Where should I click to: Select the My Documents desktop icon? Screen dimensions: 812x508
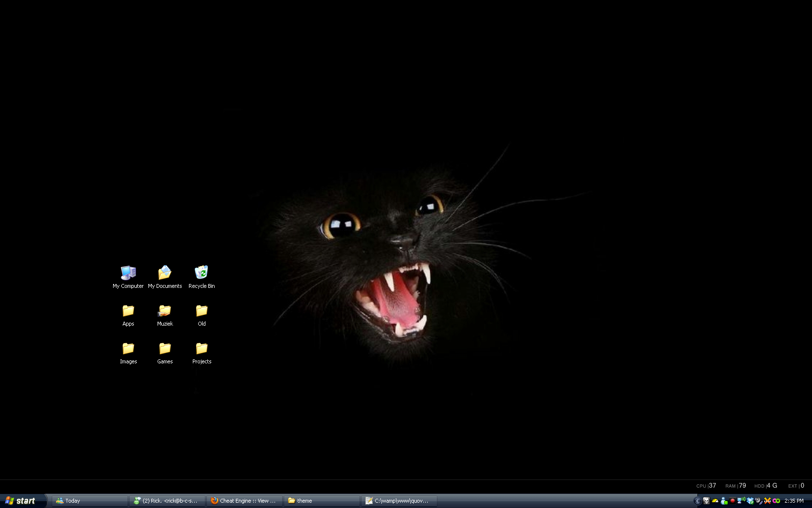click(165, 277)
